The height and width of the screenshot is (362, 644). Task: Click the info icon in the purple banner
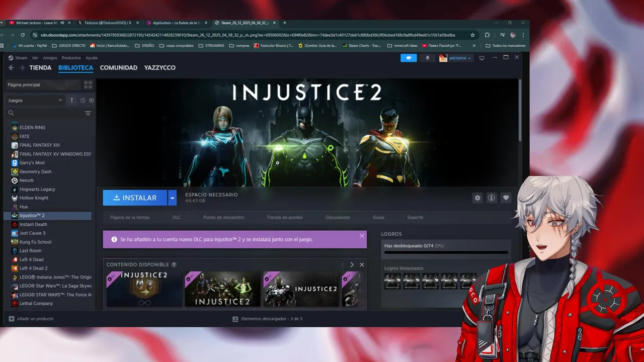[x=114, y=239]
